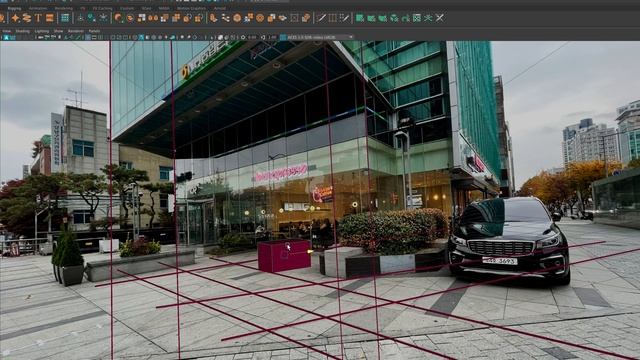This screenshot has height=360, width=640.
Task: Click the first green UV mapping icon
Action: [x=360, y=18]
